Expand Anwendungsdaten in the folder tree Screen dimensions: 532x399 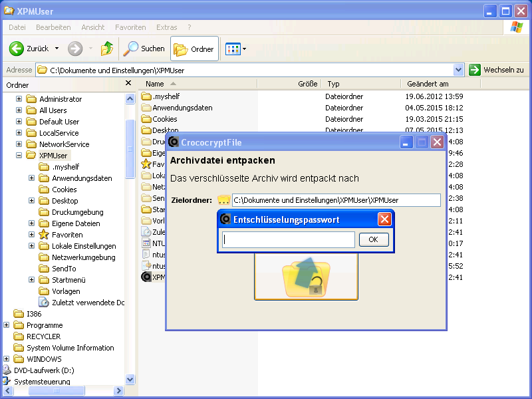[31, 178]
